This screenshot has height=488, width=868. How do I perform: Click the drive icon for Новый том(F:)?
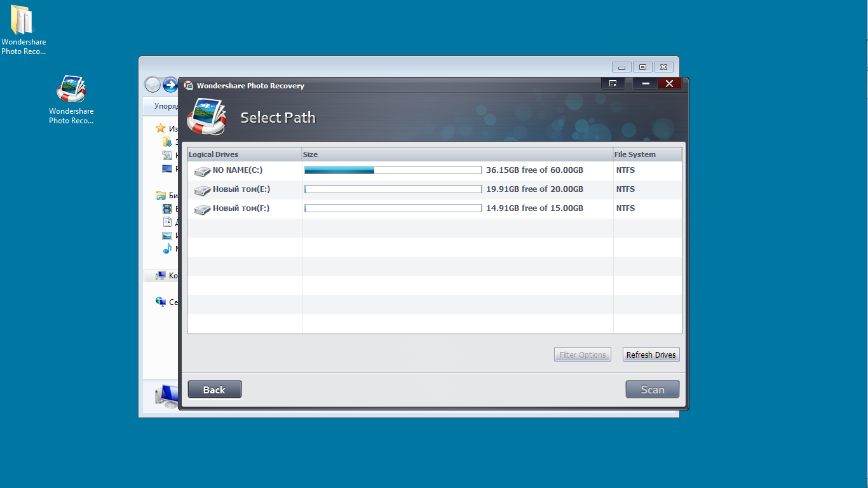(203, 209)
